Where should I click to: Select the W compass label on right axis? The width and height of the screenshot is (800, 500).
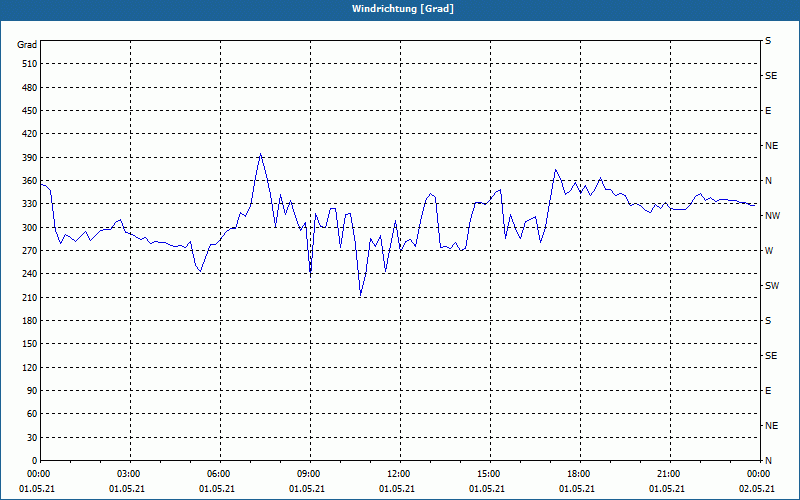pos(769,251)
